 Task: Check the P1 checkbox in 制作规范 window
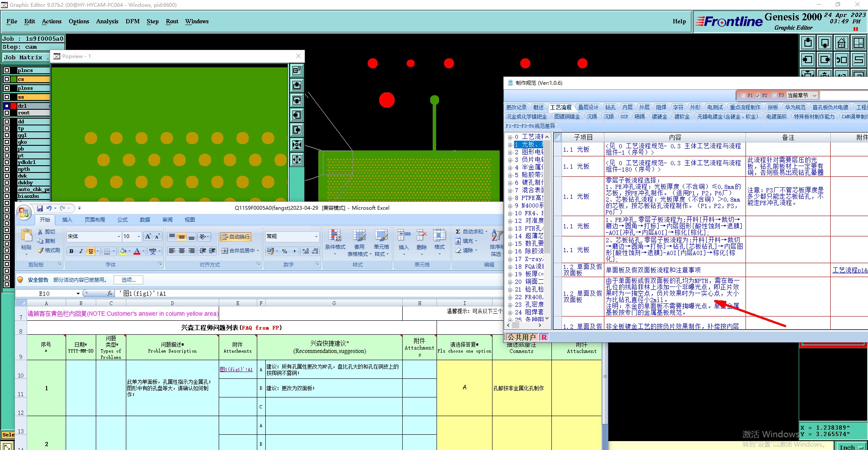click(x=743, y=95)
